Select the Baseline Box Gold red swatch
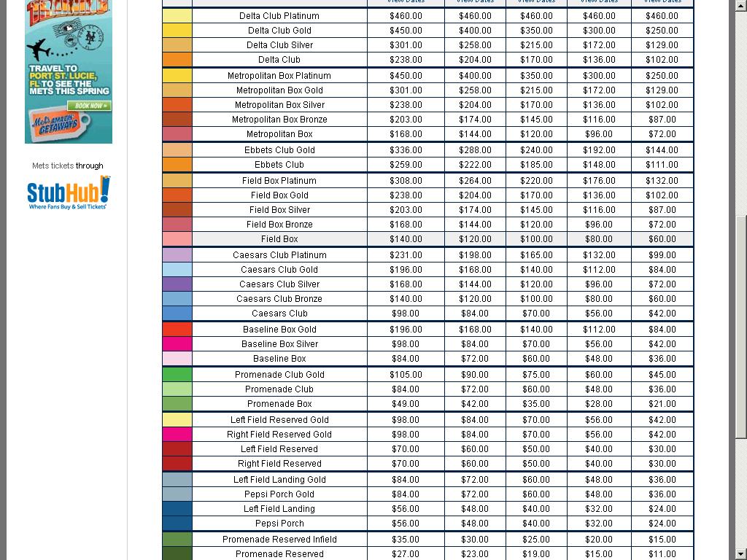 click(177, 329)
